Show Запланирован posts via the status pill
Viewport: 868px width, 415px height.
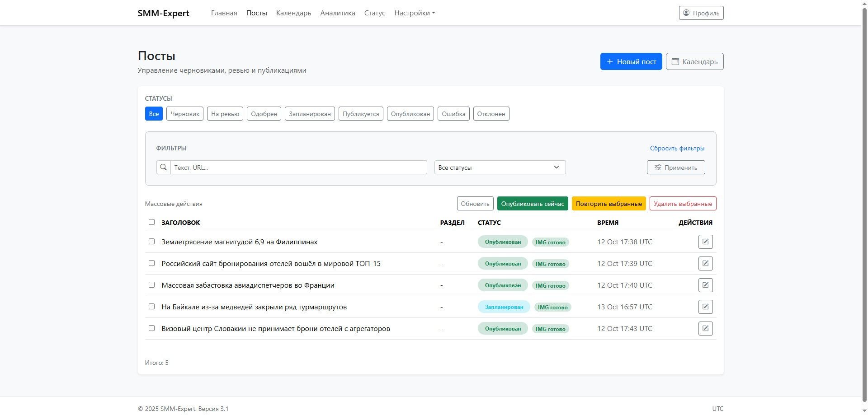tap(310, 114)
